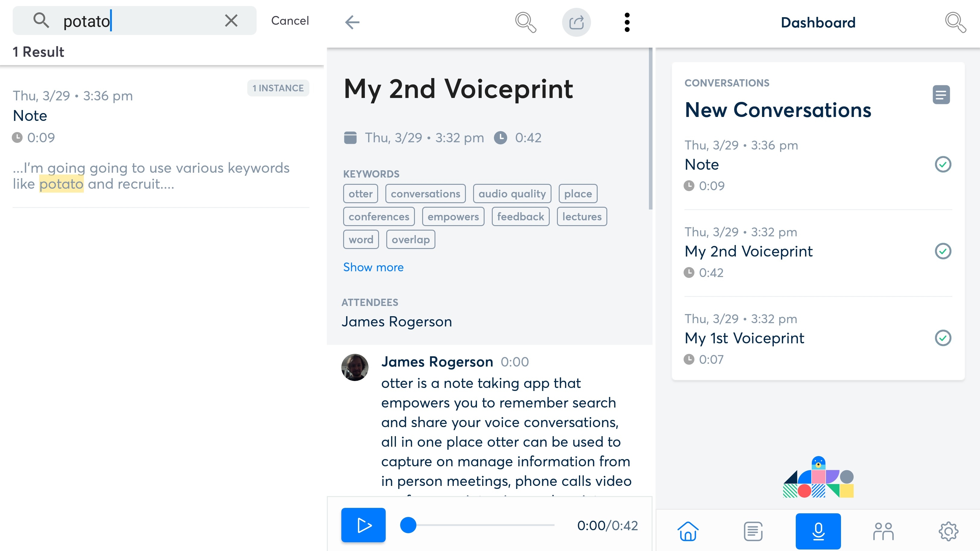Screen dimensions: 980x551
Task: Click Show more to reveal all keywords
Action: click(x=373, y=267)
